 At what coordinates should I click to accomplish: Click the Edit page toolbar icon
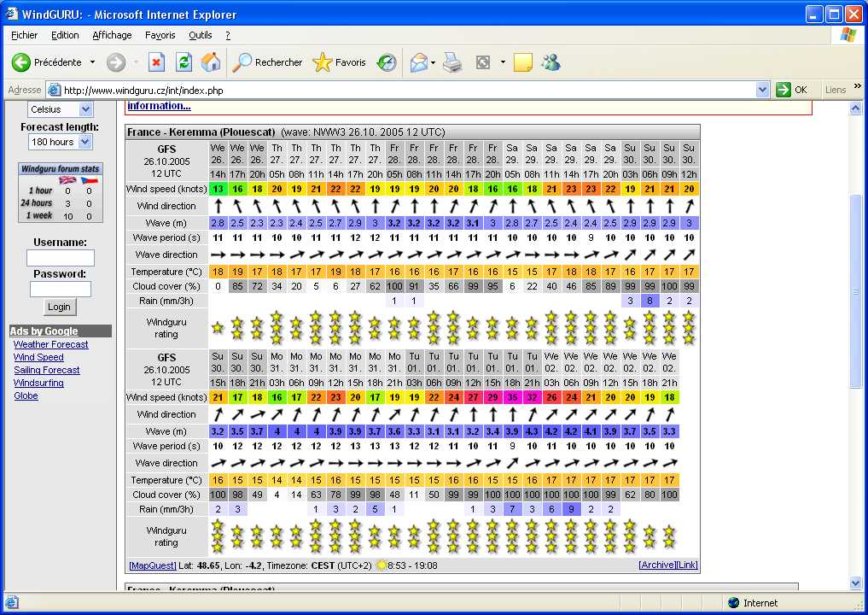click(x=483, y=62)
